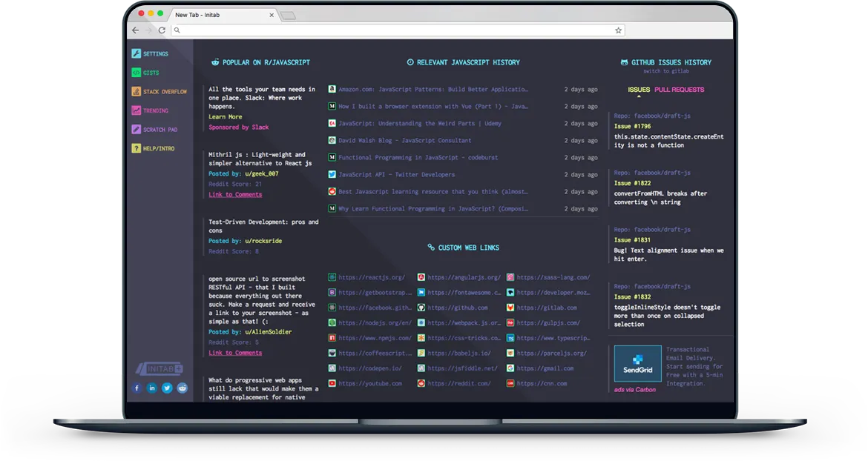
Task: Reload the page using browser refresh
Action: coord(162,30)
